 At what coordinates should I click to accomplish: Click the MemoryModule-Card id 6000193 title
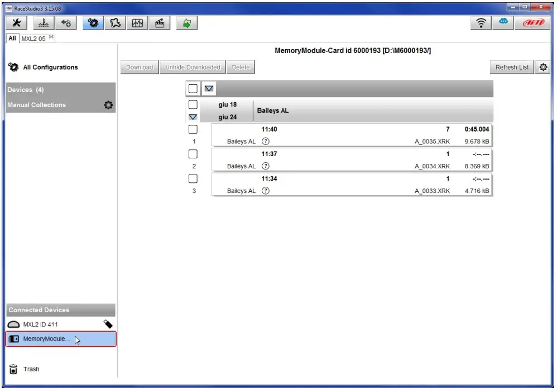(353, 51)
